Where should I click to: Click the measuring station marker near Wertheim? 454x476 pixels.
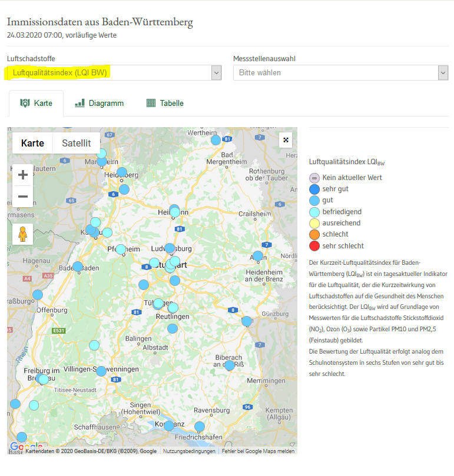point(216,140)
